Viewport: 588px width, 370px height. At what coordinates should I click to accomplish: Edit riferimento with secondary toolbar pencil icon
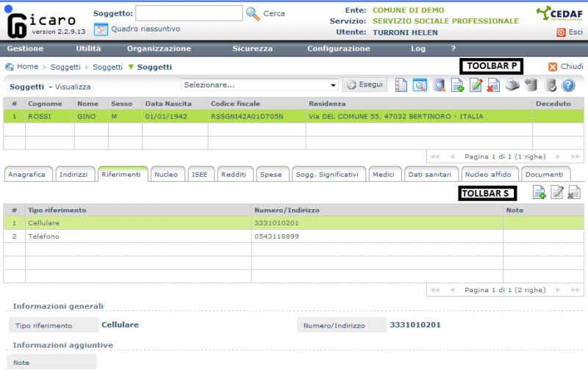pos(557,192)
